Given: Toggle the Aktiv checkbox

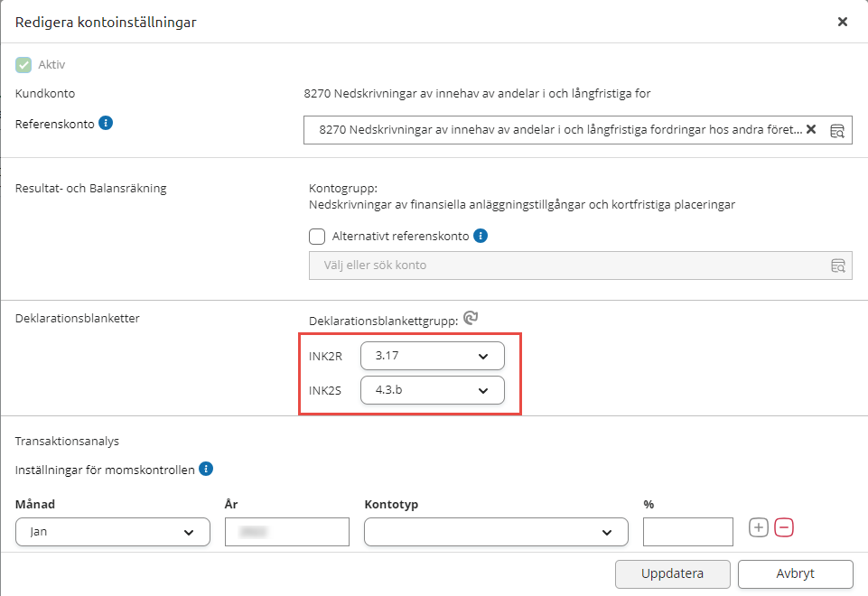Looking at the screenshot, I should [x=23, y=65].
